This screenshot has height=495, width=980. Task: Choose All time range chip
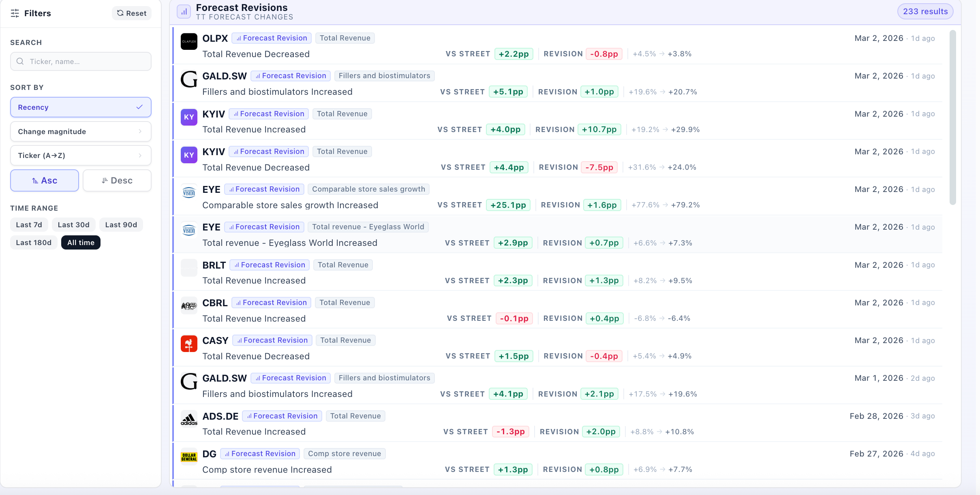click(81, 243)
